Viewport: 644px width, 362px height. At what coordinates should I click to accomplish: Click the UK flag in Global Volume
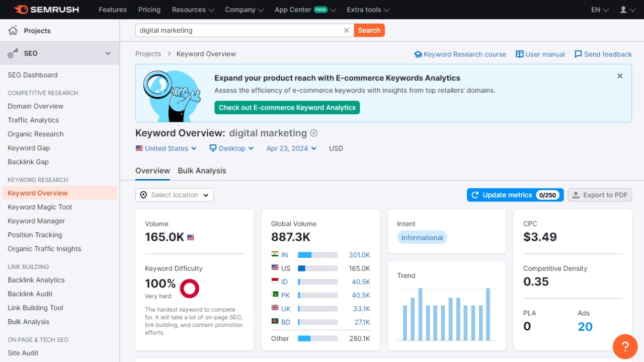[275, 309]
